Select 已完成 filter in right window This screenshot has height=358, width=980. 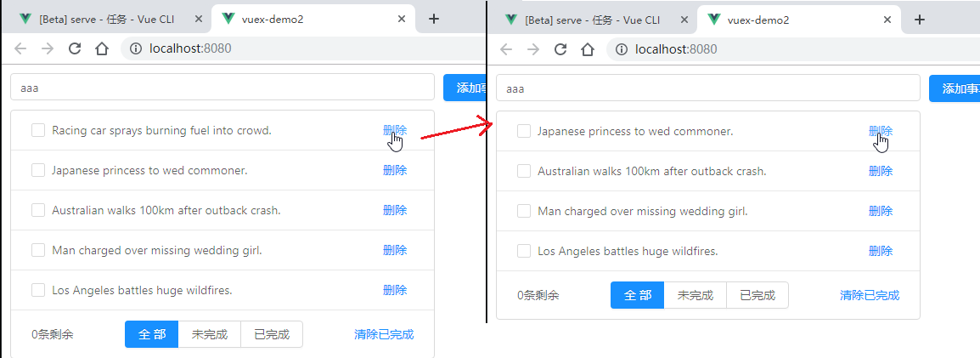758,295
